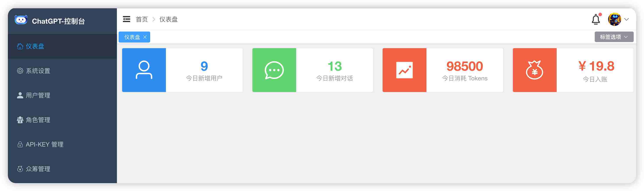
Task: Open the 标签选项 dropdown
Action: (614, 37)
